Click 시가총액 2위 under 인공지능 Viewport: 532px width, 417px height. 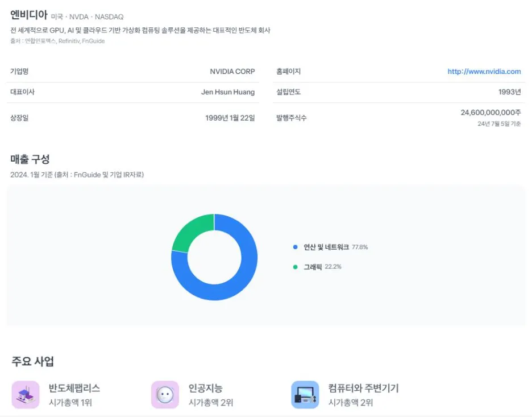[x=211, y=402]
